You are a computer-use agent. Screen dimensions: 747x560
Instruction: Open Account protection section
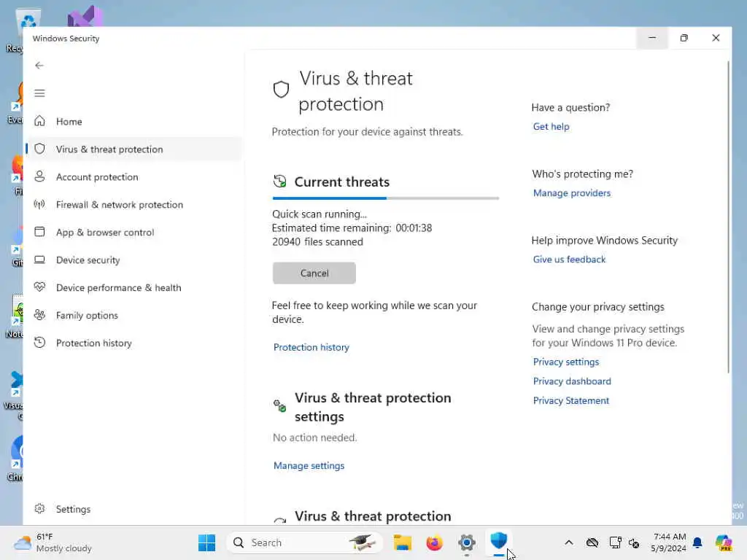point(135,176)
